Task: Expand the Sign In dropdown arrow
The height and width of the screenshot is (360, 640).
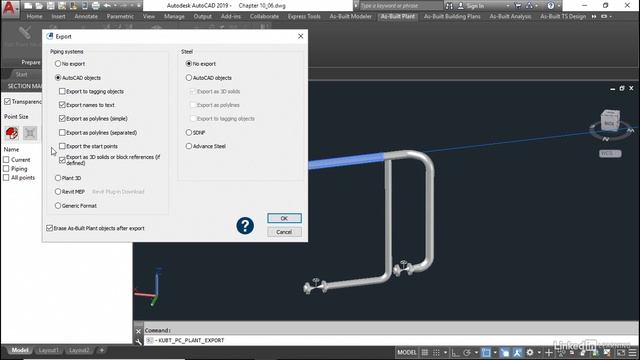Action: 508,6
